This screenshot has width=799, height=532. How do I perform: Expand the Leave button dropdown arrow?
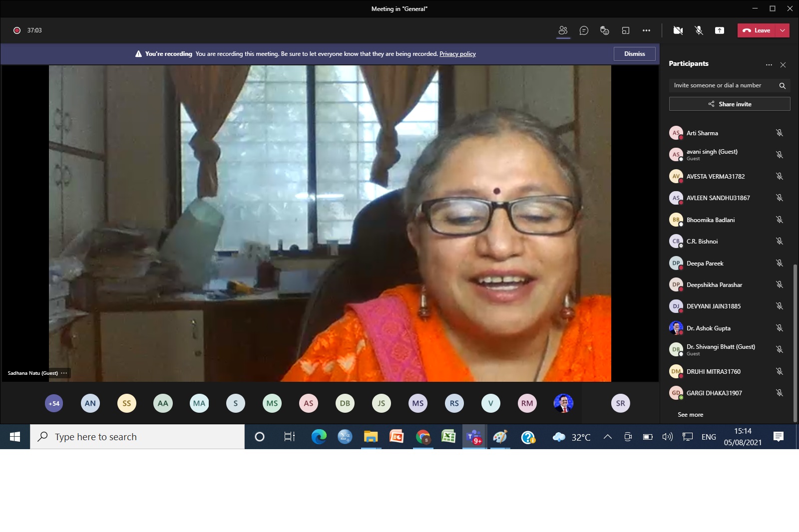(x=783, y=30)
